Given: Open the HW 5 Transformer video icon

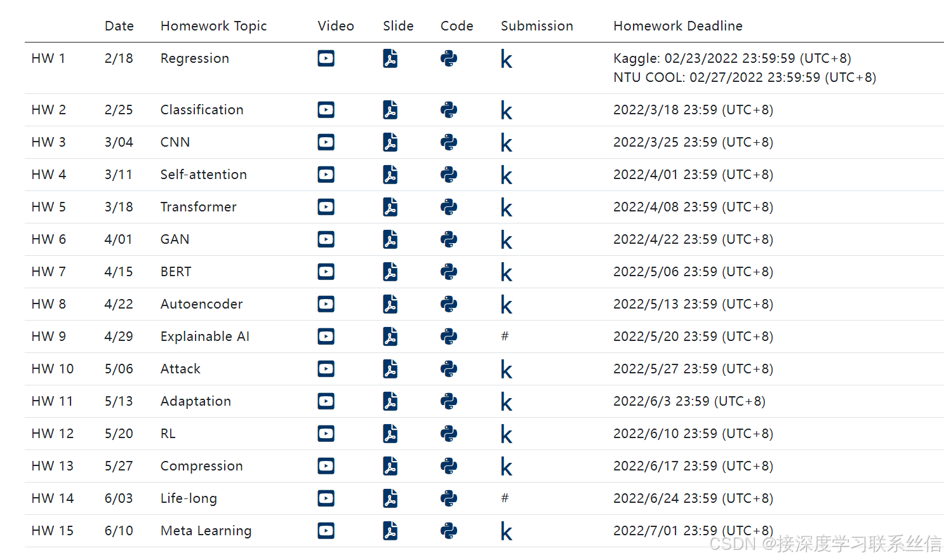Looking at the screenshot, I should pyautogui.click(x=326, y=207).
